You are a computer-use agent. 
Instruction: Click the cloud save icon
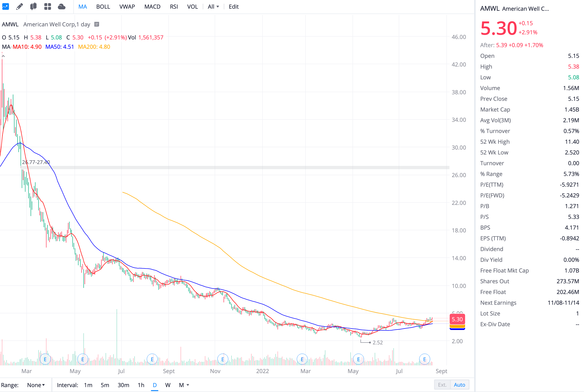click(61, 7)
